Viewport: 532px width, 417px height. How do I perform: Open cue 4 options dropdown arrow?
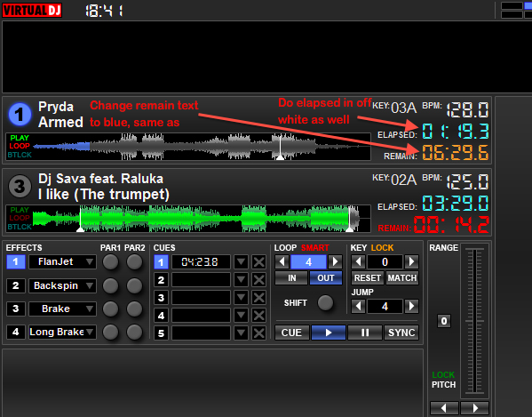pos(242,316)
